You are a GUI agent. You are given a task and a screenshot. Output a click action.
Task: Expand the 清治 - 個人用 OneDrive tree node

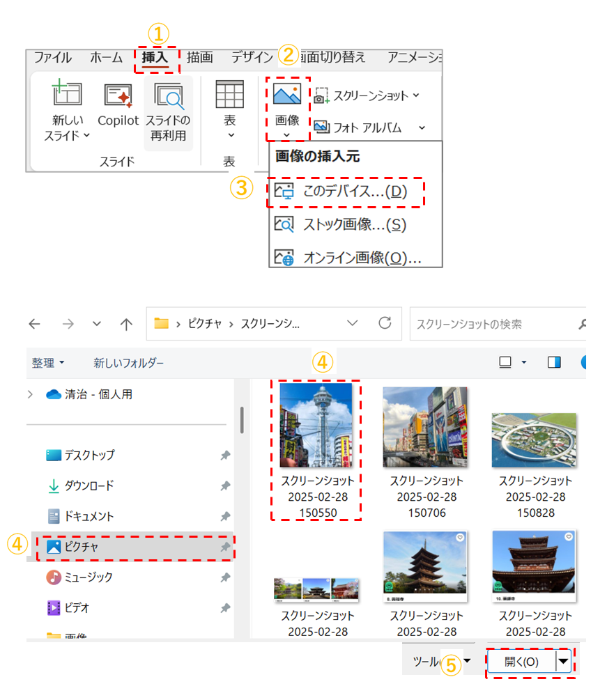pos(30,394)
